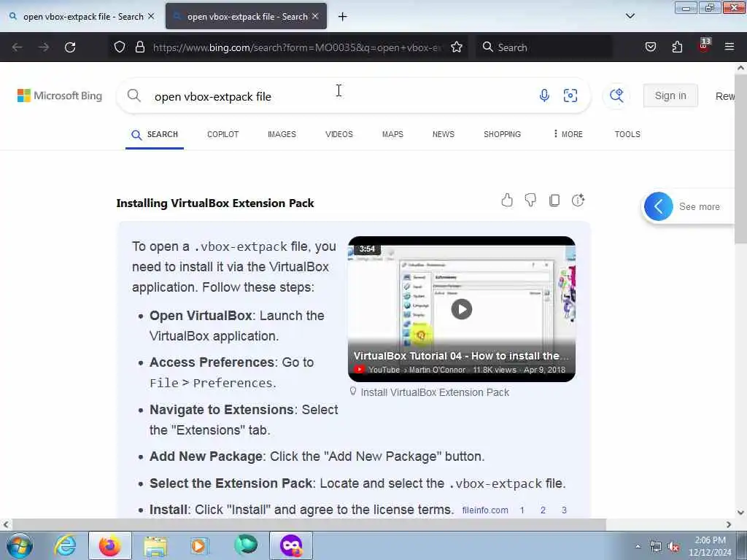This screenshot has width=747, height=560.
Task: Click the green round taskbar application icon
Action: click(246, 545)
